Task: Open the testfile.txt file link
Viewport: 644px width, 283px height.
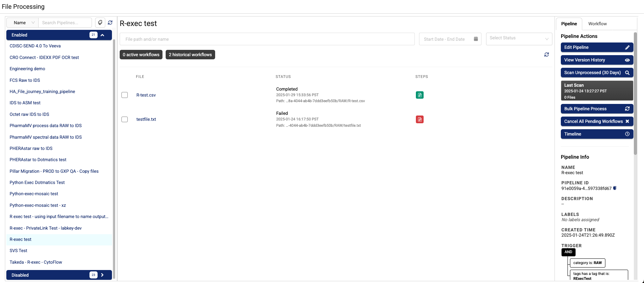Action: 146,119
